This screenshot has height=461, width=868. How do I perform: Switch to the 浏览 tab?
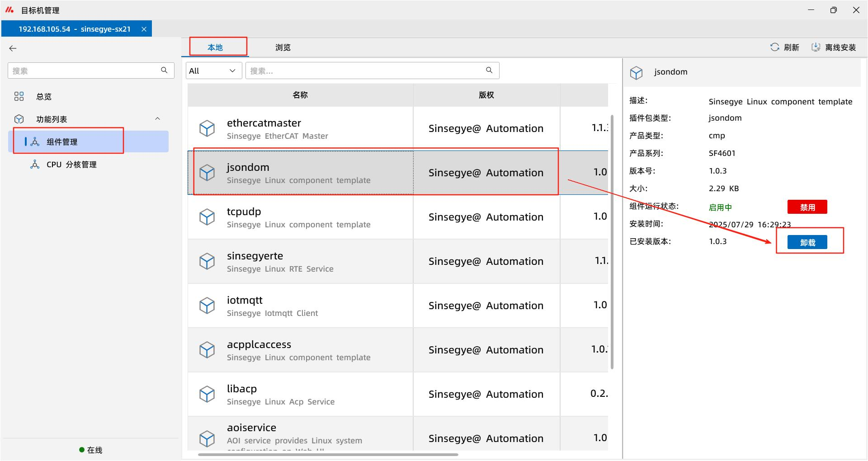tap(283, 47)
